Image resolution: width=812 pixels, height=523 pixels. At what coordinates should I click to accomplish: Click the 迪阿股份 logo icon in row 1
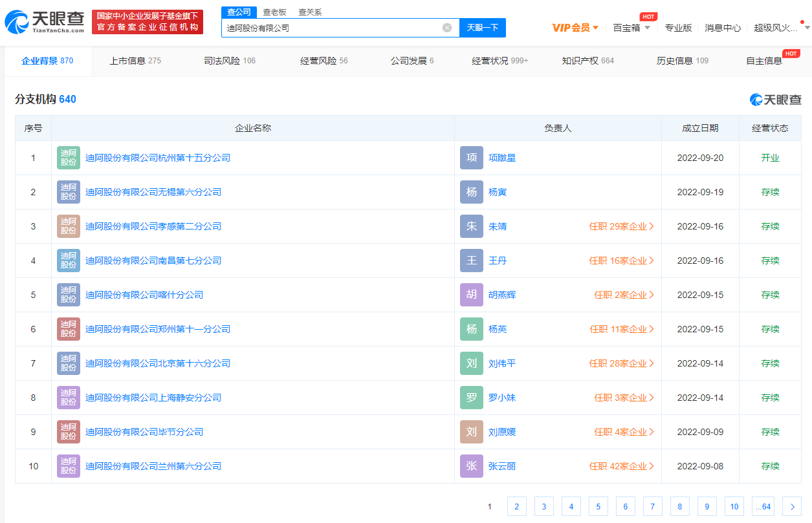pyautogui.click(x=69, y=158)
